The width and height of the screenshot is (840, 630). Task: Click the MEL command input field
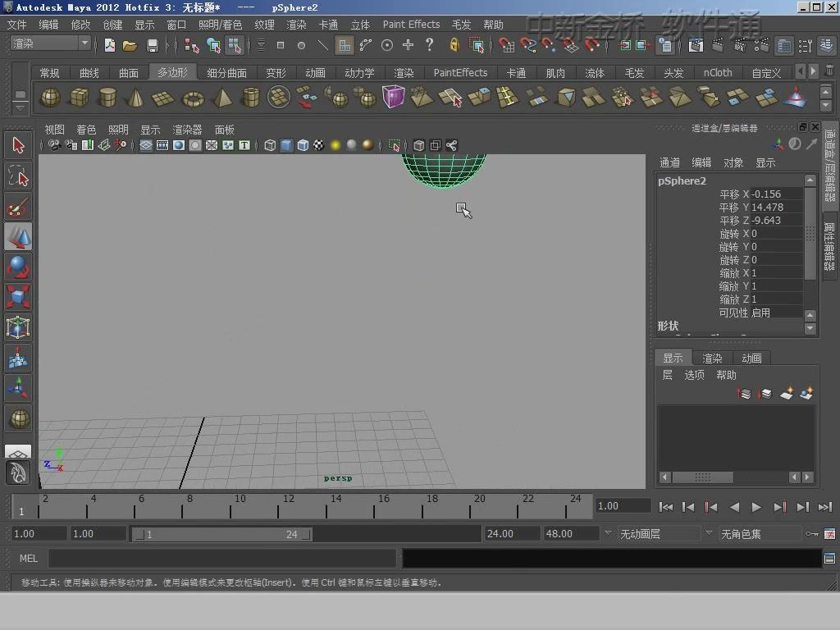pos(221,558)
